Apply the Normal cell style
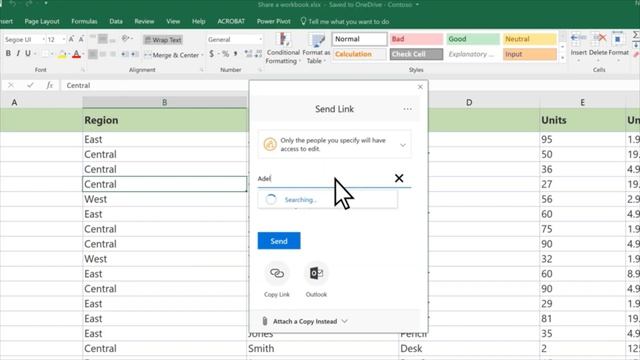The height and width of the screenshot is (360, 640). tap(359, 39)
